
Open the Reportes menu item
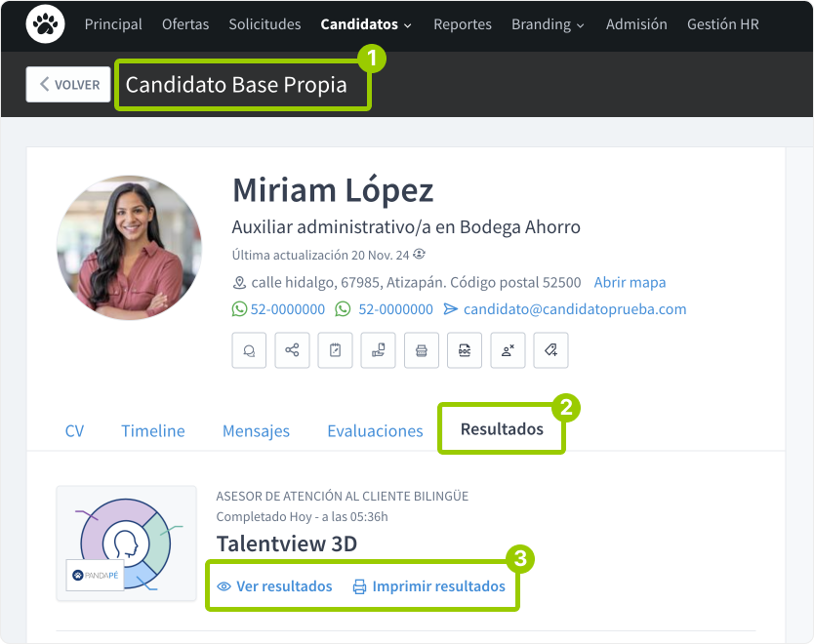point(463,24)
